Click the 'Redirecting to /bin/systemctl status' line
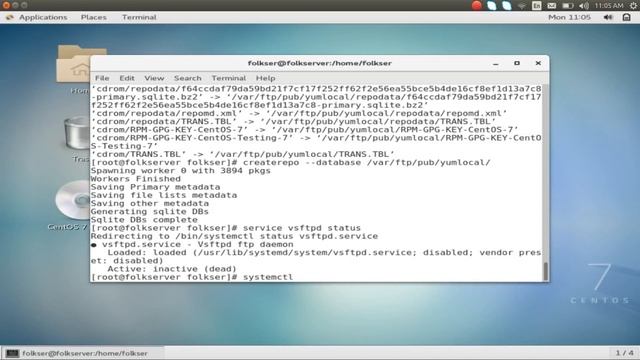Image resolution: width=640 pixels, height=360 pixels. [234, 236]
